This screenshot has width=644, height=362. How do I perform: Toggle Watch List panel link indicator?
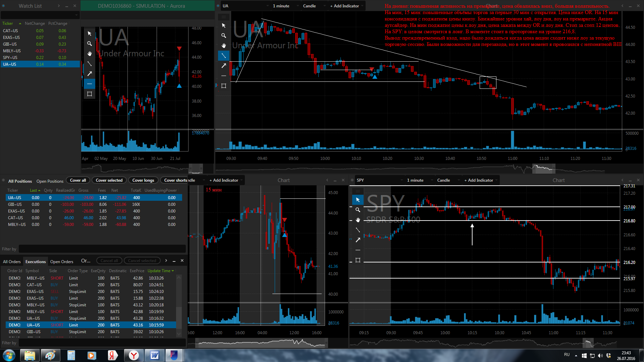pos(3,6)
